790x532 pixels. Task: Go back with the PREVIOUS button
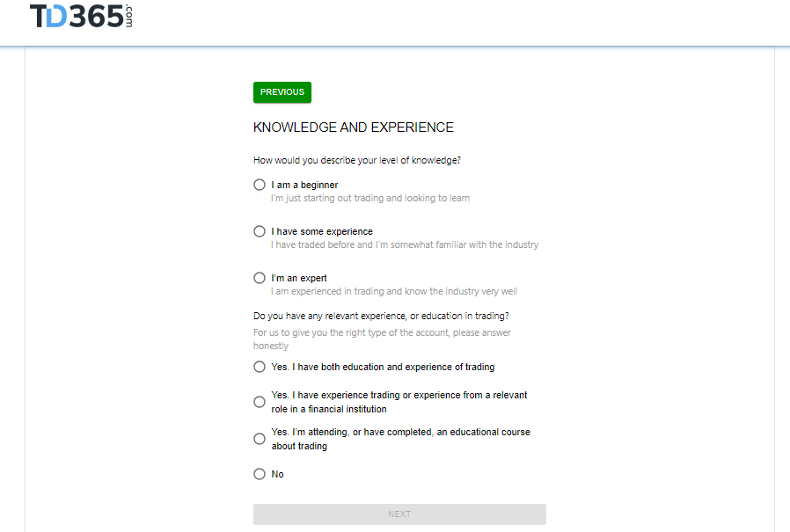pyautogui.click(x=282, y=92)
